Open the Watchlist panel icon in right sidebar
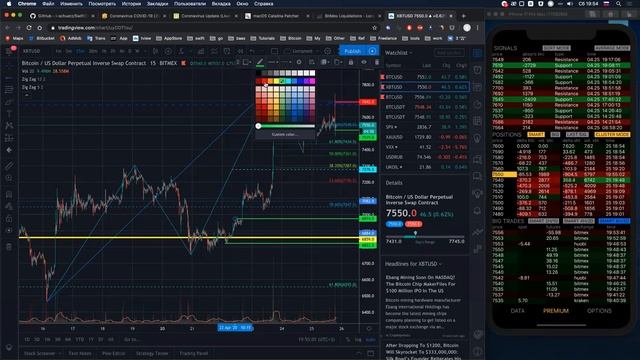640x360 pixels. 477,53
